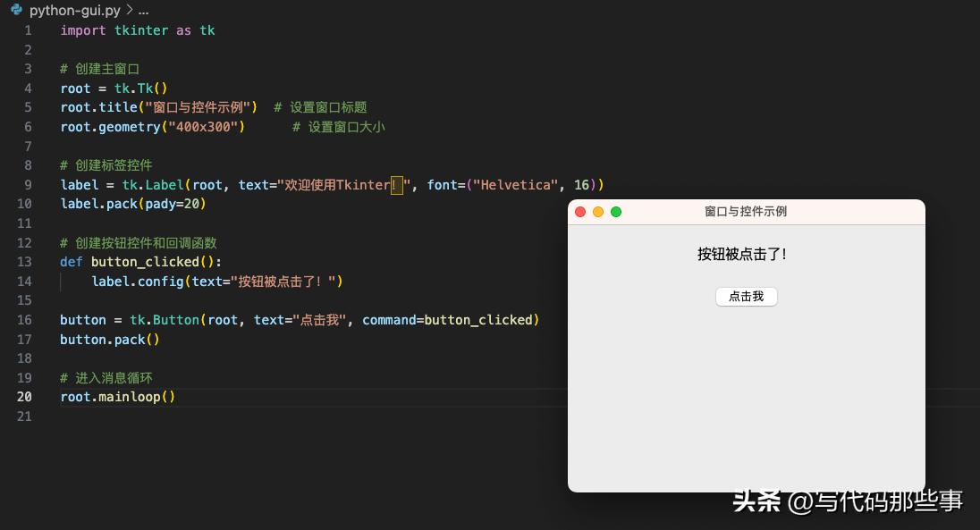
Task: Click the highlighted '!' in line 9 string
Action: [x=396, y=185]
